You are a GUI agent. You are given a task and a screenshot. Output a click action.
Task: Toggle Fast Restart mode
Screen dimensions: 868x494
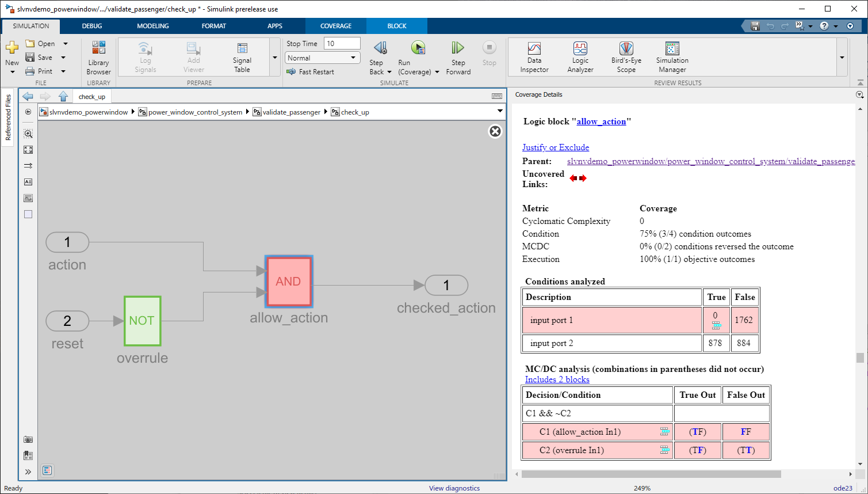[310, 72]
